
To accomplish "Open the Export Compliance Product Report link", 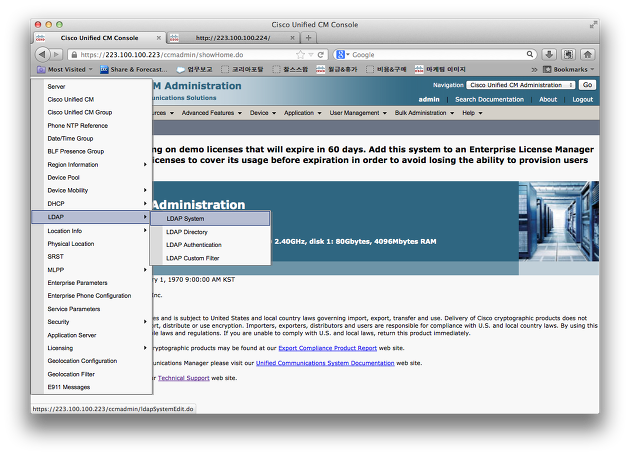I will [327, 348].
